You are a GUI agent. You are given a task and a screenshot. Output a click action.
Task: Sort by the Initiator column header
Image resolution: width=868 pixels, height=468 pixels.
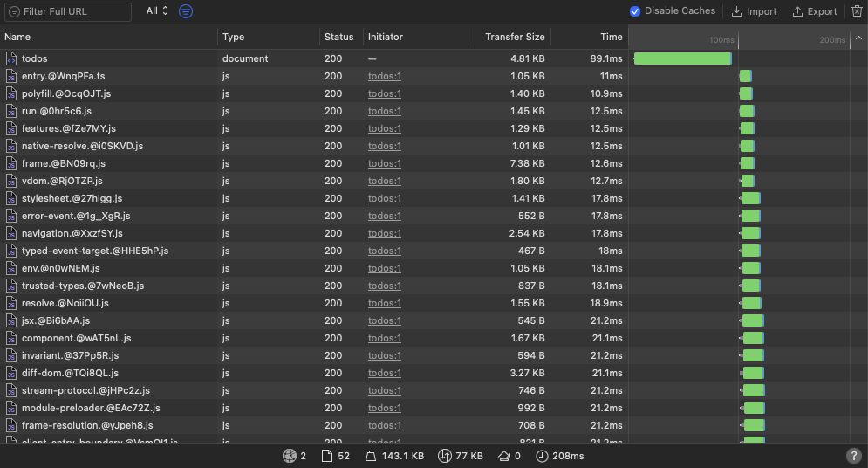(x=386, y=37)
